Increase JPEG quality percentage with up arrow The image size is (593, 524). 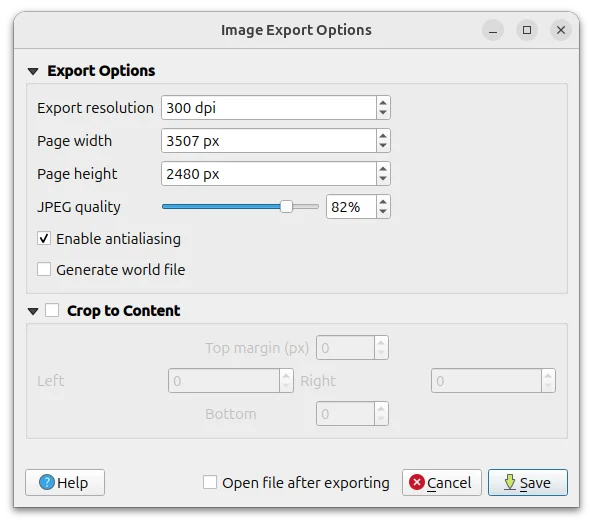click(x=383, y=202)
